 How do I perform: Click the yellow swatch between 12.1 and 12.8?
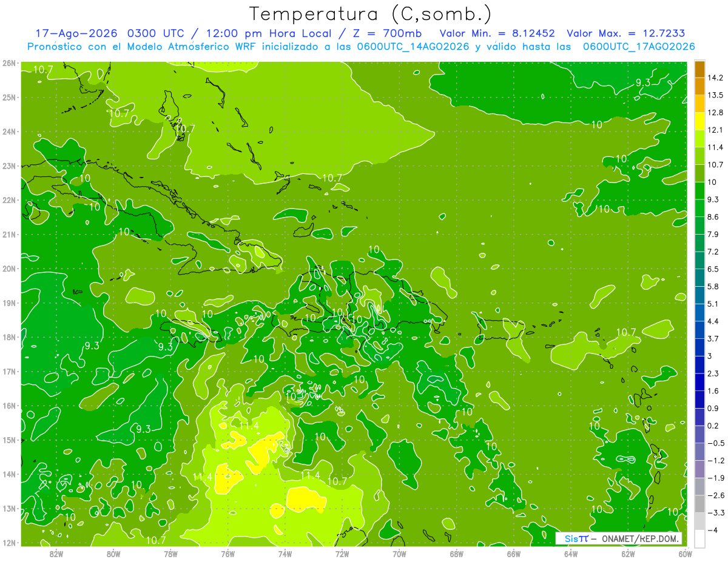(699, 121)
